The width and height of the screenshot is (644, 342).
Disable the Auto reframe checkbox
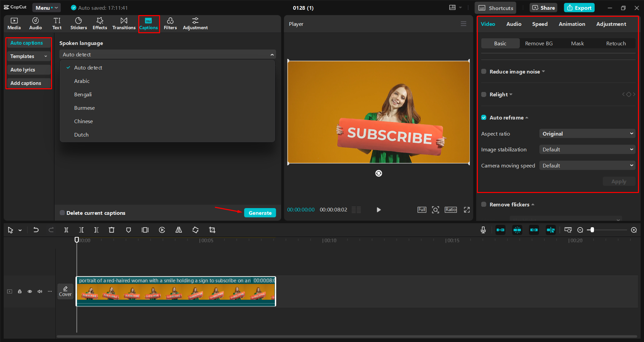coord(484,117)
